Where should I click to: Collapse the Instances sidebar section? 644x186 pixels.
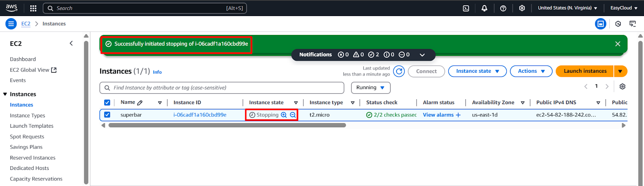[x=5, y=94]
